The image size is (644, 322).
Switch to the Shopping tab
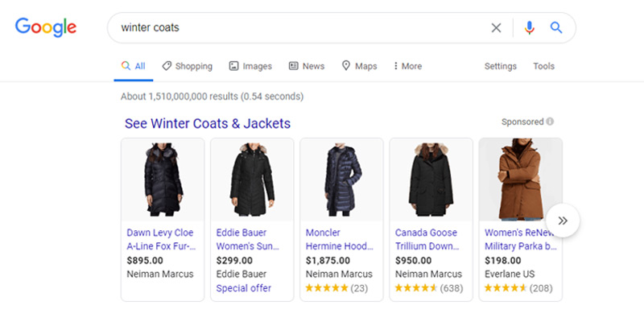point(187,66)
